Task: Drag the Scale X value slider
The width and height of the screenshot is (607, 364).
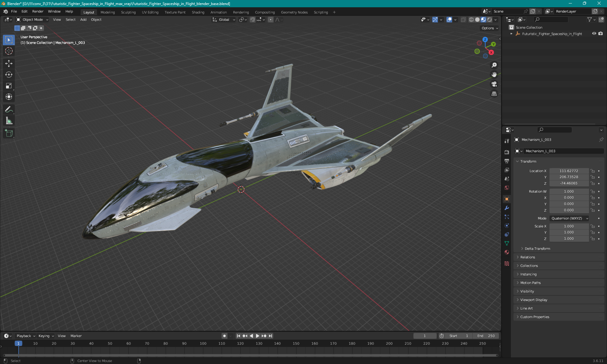Action: click(x=568, y=226)
